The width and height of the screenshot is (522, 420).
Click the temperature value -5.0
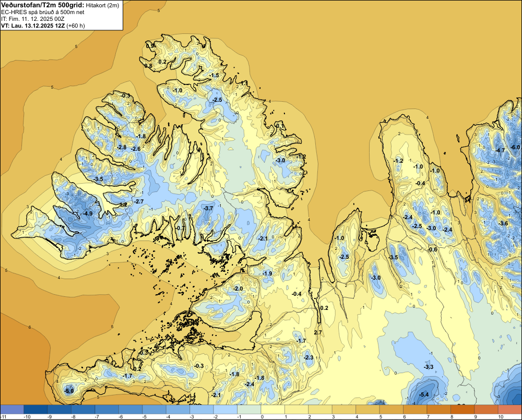pos(69,391)
